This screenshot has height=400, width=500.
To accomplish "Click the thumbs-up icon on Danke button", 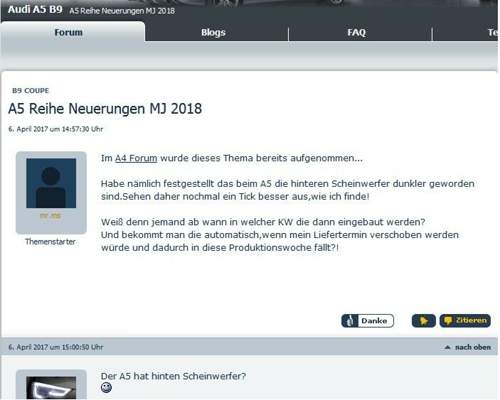I will pyautogui.click(x=350, y=321).
